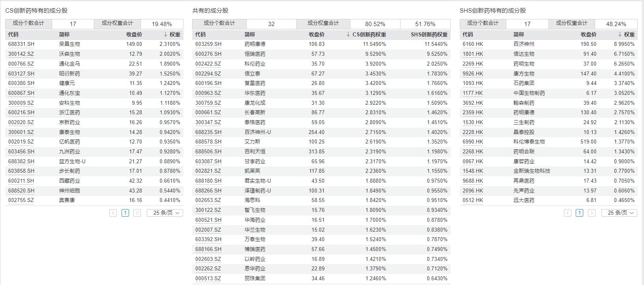The image size is (644, 285).
Task: Open stock code 002422.SZ
Action: pyautogui.click(x=208, y=64)
